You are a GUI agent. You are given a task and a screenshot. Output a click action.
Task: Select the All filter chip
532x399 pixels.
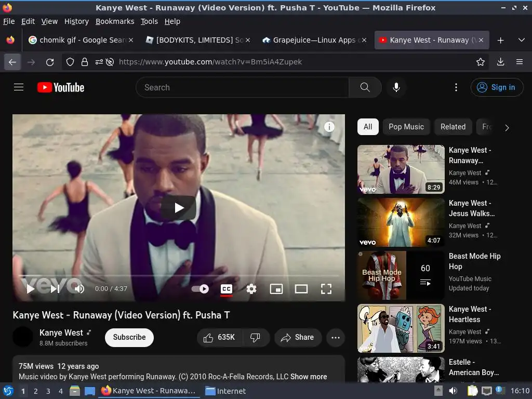(368, 127)
